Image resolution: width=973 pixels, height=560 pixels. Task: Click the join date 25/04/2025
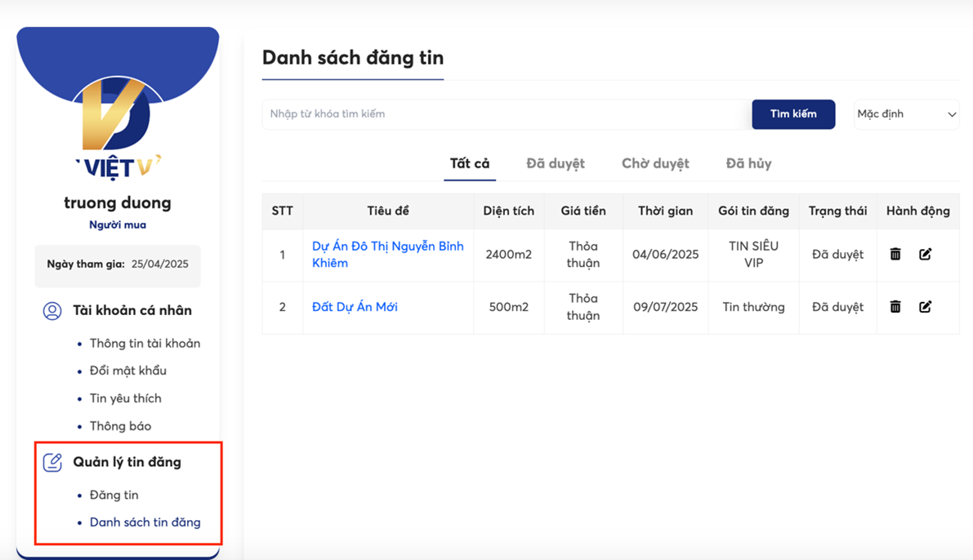point(159,264)
